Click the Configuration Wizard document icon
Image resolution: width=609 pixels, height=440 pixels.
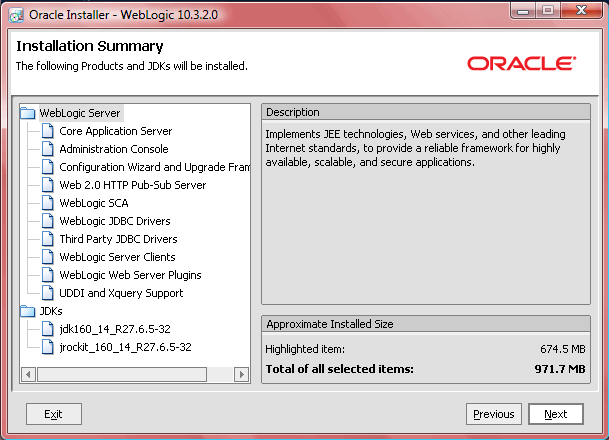click(x=48, y=167)
